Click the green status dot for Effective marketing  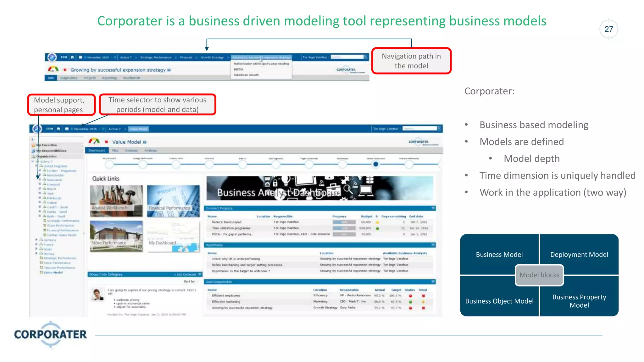pyautogui.click(x=410, y=302)
